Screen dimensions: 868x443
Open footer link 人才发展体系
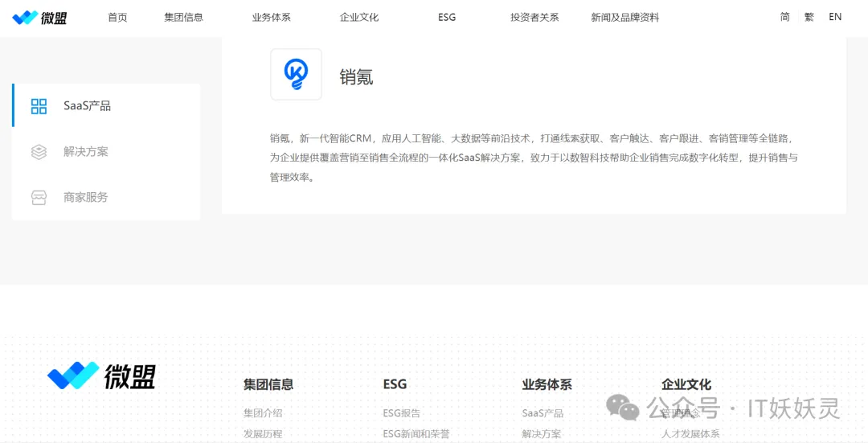tap(690, 434)
